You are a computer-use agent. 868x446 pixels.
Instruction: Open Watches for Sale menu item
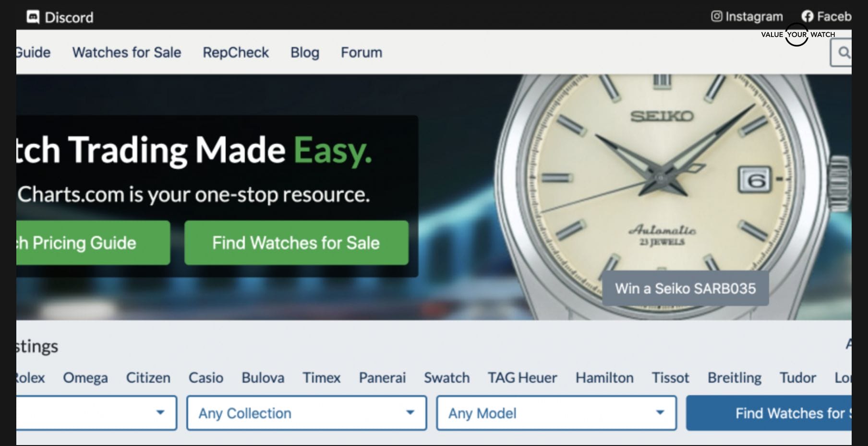click(x=127, y=52)
